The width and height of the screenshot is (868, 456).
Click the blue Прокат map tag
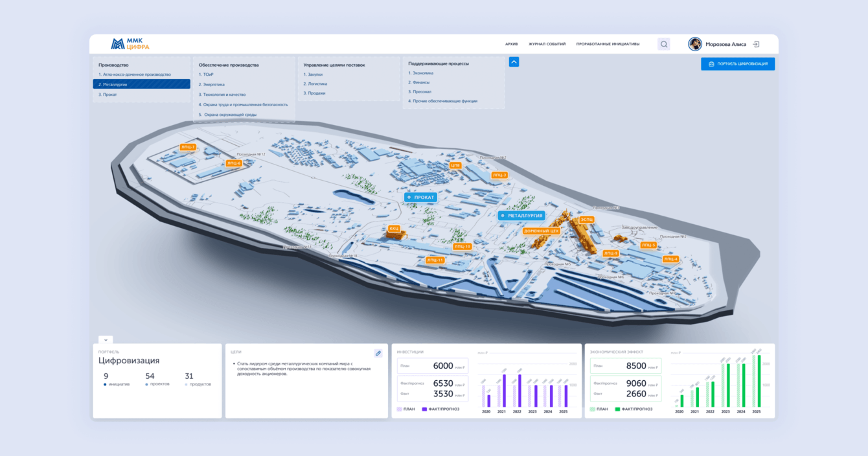[420, 197]
